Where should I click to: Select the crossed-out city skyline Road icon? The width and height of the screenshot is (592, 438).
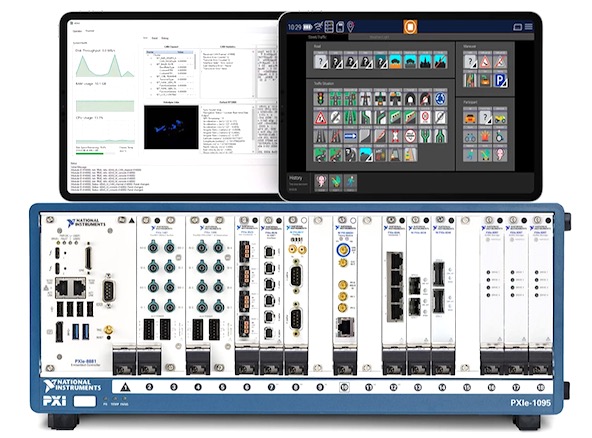pos(440,61)
